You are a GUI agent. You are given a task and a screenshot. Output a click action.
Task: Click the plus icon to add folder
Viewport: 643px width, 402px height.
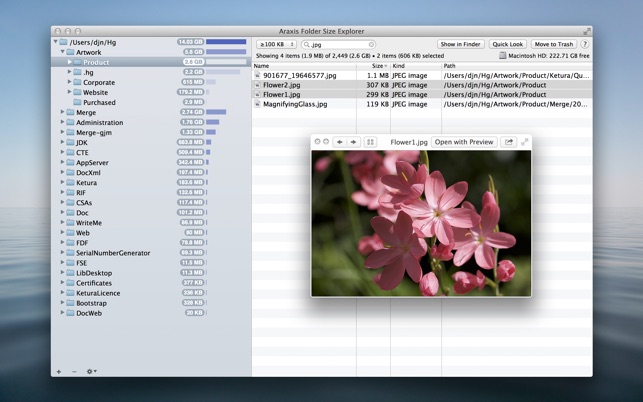(59, 371)
